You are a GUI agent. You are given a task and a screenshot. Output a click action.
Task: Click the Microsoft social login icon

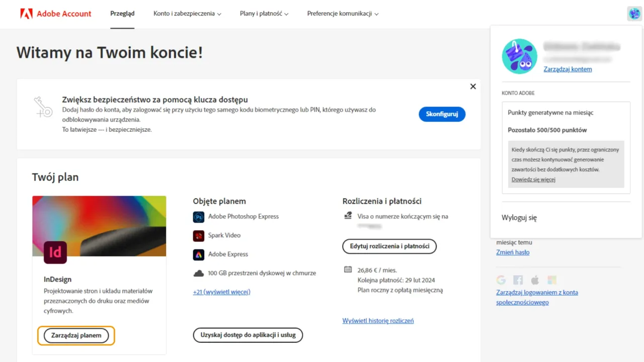(552, 280)
